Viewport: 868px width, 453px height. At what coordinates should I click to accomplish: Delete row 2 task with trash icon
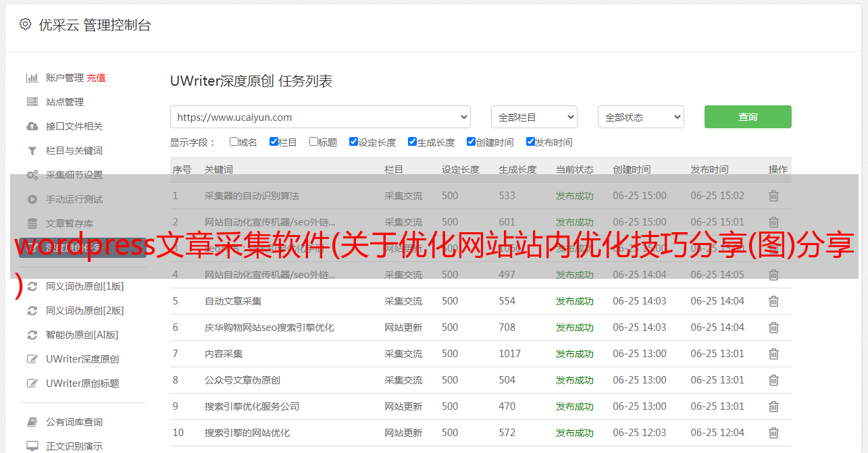click(x=774, y=222)
